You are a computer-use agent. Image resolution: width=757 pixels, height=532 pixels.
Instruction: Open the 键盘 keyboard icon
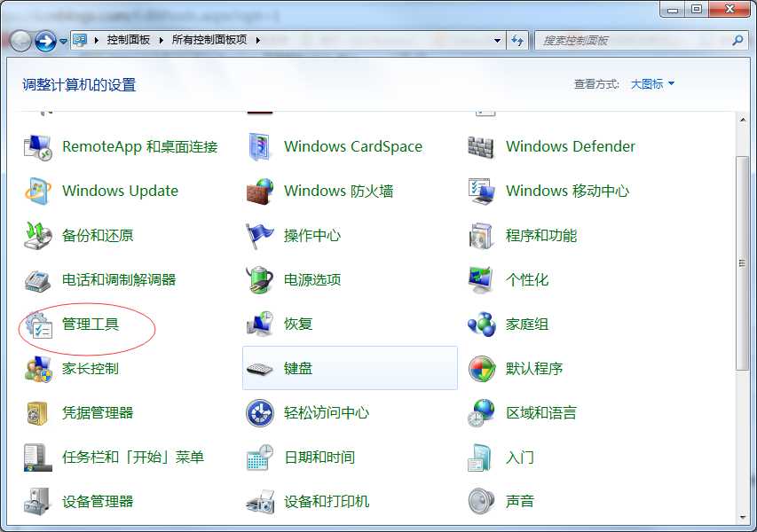click(260, 369)
